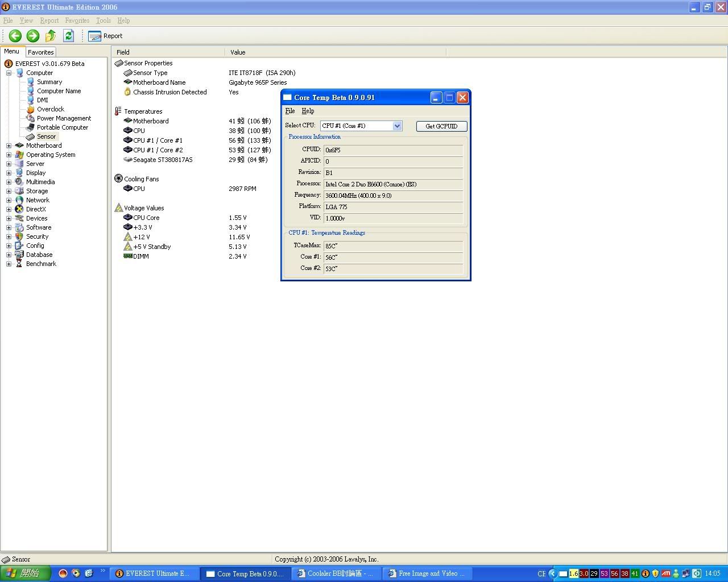Image resolution: width=728 pixels, height=582 pixels.
Task: Select the Power Management icon
Action: (31, 118)
